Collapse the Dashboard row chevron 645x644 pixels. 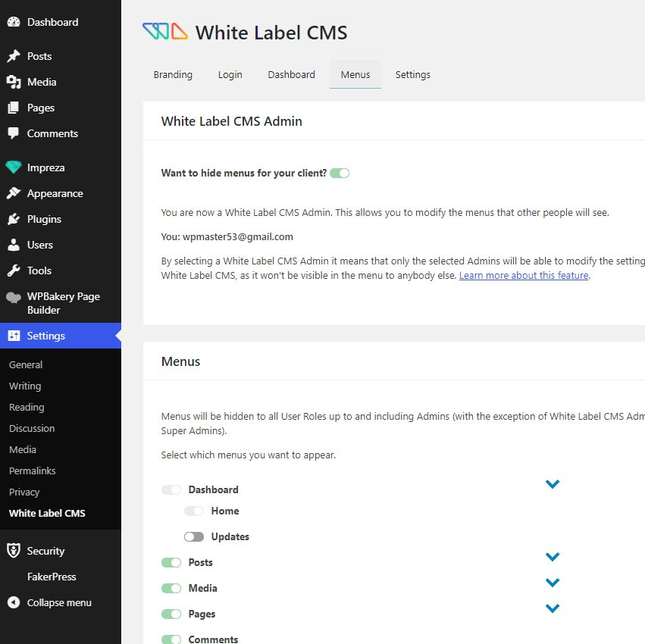click(553, 484)
